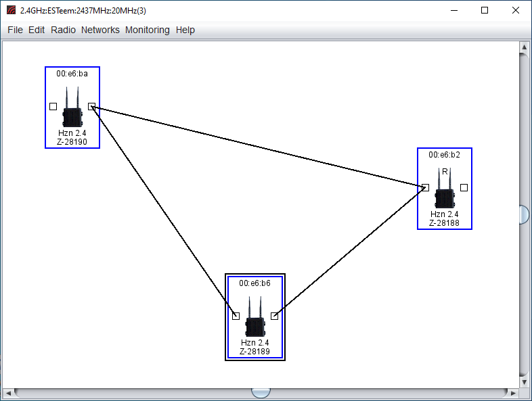Viewport: 532px width, 401px height.
Task: Open the Edit menu
Action: [37, 30]
